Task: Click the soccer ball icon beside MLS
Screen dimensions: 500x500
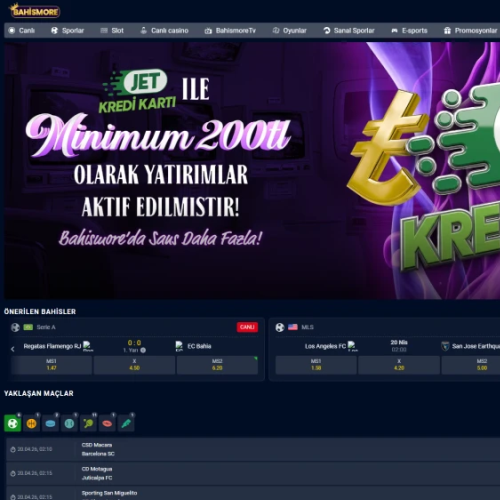Action: click(280, 327)
